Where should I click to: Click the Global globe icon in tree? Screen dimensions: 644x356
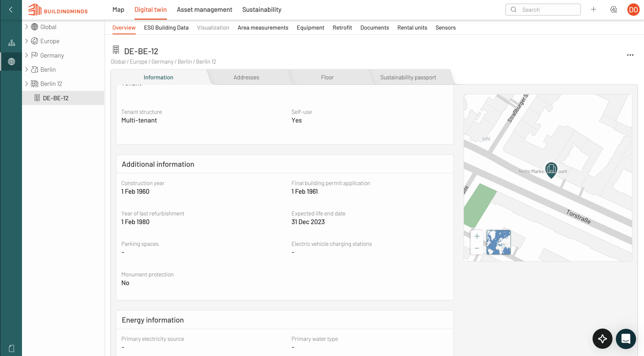34,27
